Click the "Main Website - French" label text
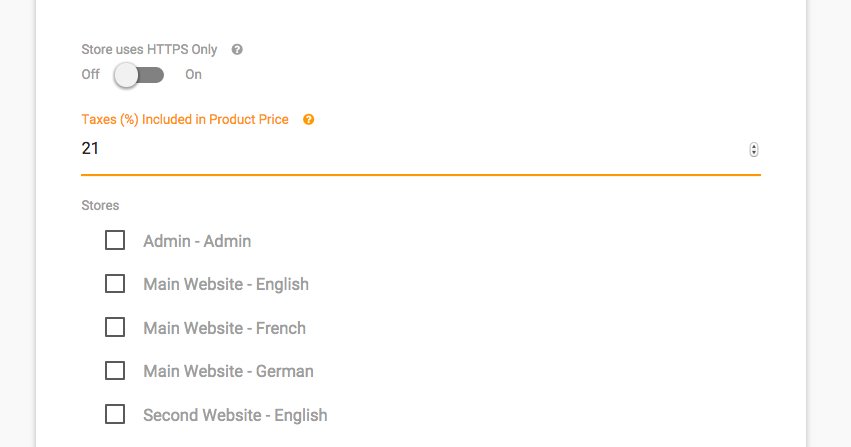The width and height of the screenshot is (851, 447). [224, 328]
